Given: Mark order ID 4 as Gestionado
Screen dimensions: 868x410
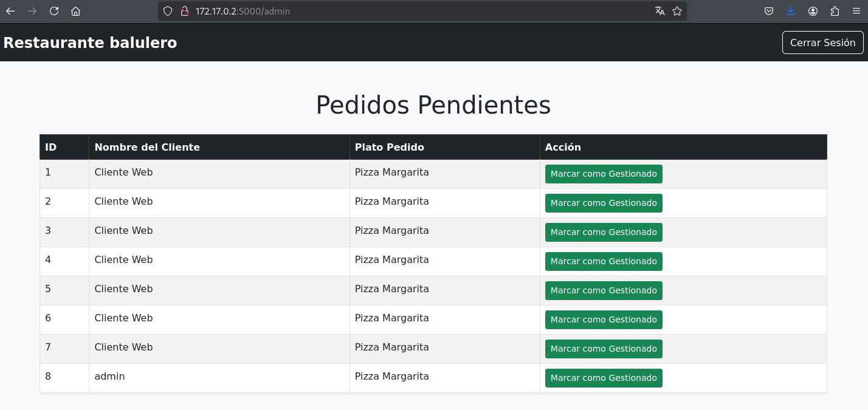Looking at the screenshot, I should [604, 261].
